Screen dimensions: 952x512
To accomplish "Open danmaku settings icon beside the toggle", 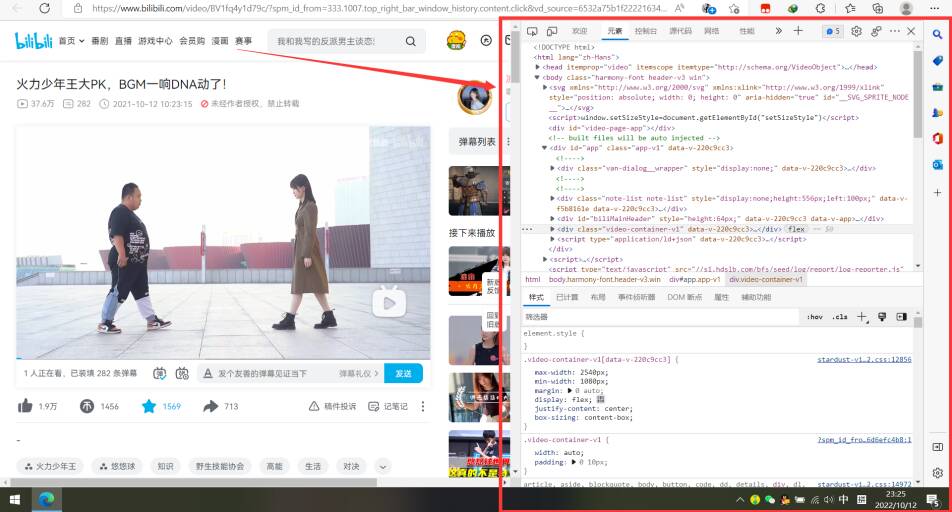I will [x=182, y=374].
